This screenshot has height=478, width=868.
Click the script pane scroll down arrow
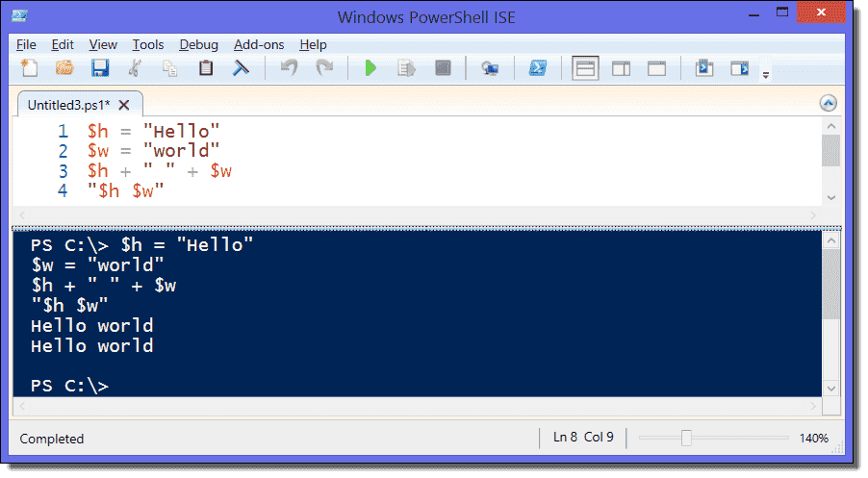point(830,197)
